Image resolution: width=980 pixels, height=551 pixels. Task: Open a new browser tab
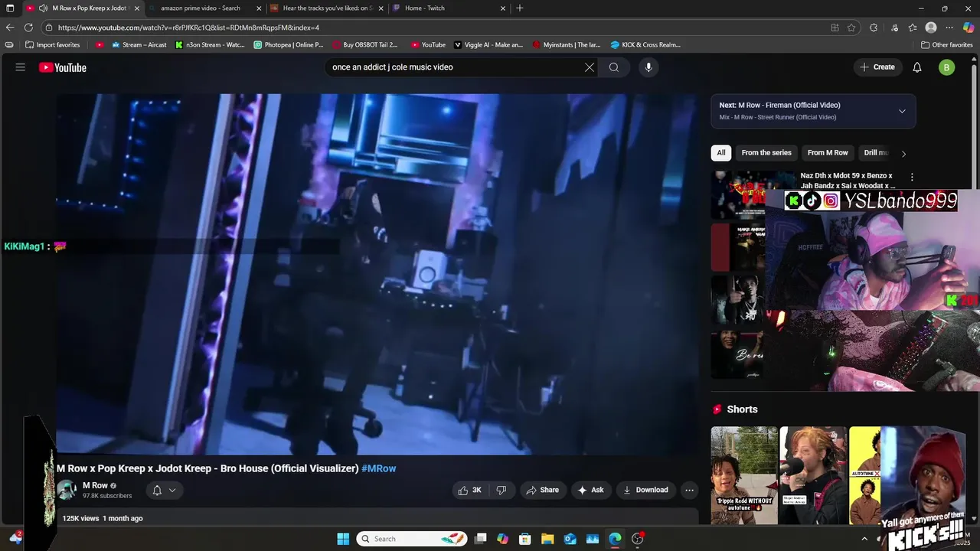(x=520, y=8)
